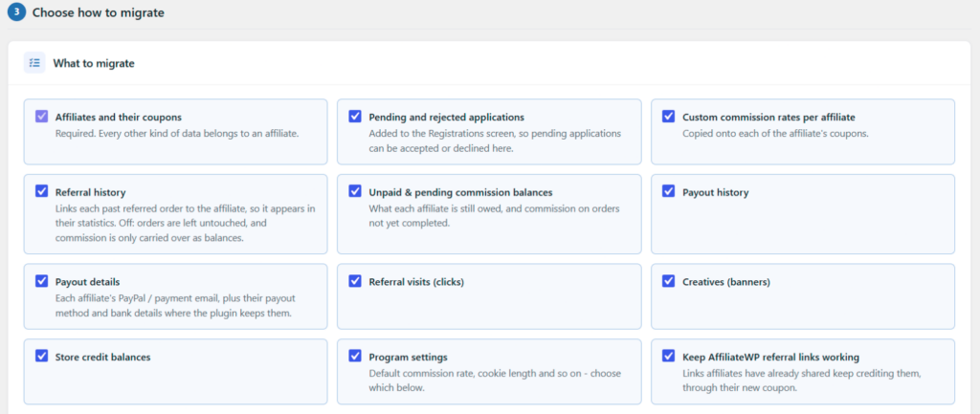The height and width of the screenshot is (414, 980).
Task: Click the Creatives (banners) label
Action: click(726, 282)
